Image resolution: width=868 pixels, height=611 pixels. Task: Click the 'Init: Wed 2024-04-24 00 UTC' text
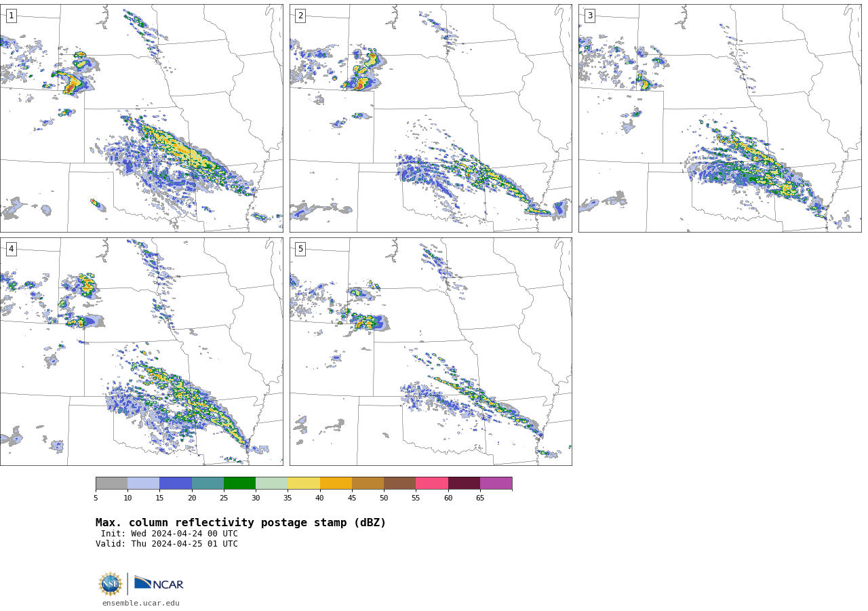pyautogui.click(x=170, y=534)
